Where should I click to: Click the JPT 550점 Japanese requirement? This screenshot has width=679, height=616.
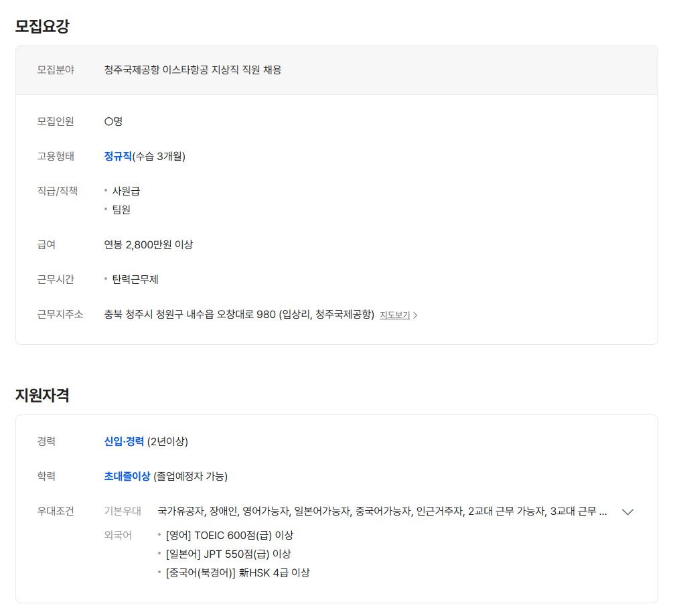(228, 554)
